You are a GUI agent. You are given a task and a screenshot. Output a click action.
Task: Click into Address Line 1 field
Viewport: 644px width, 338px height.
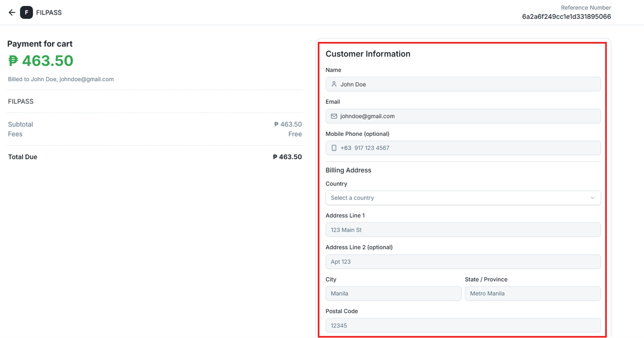463,230
